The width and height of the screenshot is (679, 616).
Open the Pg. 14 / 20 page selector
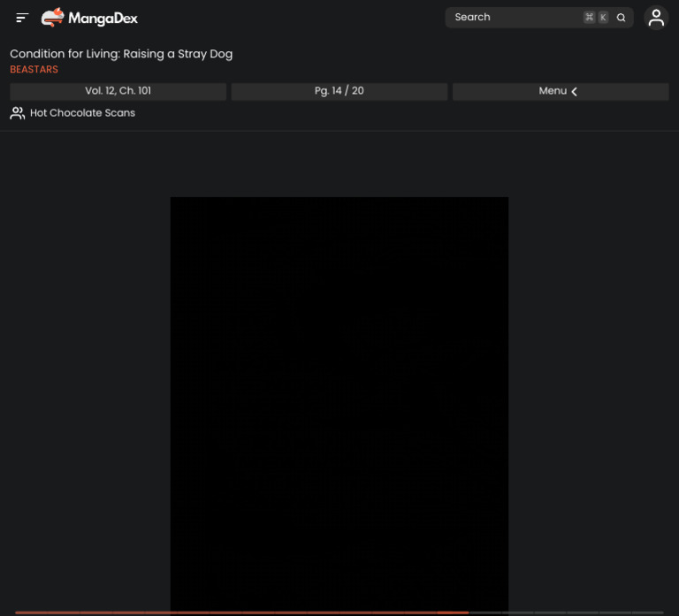pyautogui.click(x=339, y=91)
